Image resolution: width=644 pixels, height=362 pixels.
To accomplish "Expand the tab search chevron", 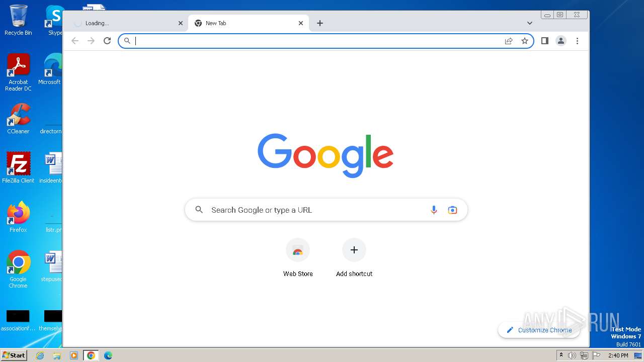I will [x=530, y=23].
